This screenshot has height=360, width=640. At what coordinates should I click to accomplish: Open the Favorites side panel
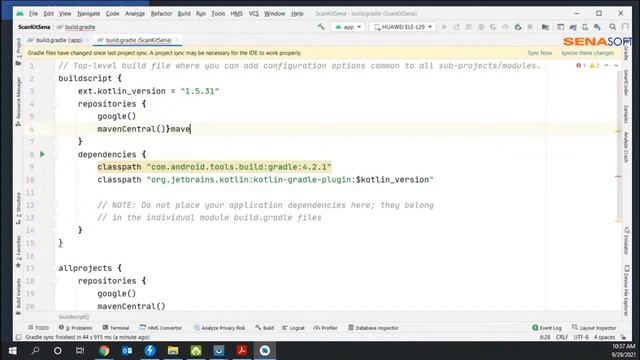(x=18, y=251)
